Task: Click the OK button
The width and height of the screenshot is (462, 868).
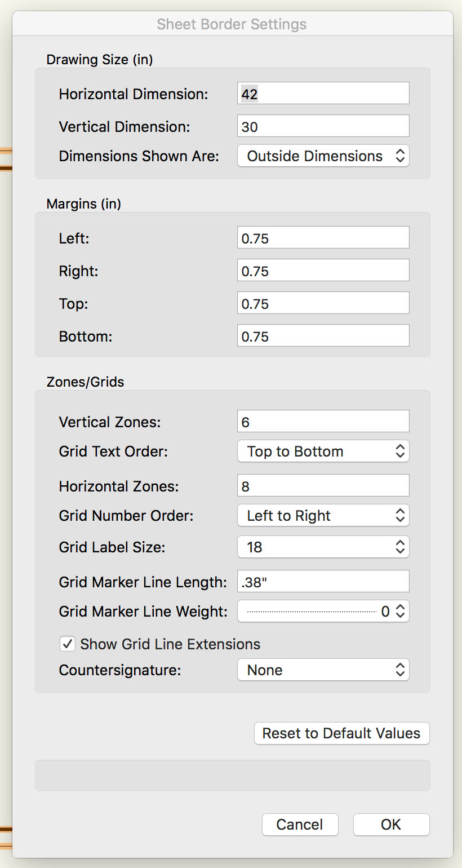Action: (x=391, y=825)
